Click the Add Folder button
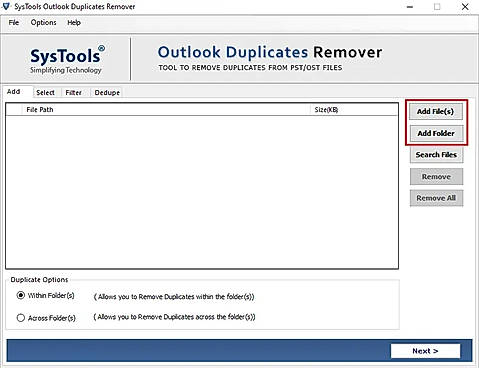 pos(436,133)
